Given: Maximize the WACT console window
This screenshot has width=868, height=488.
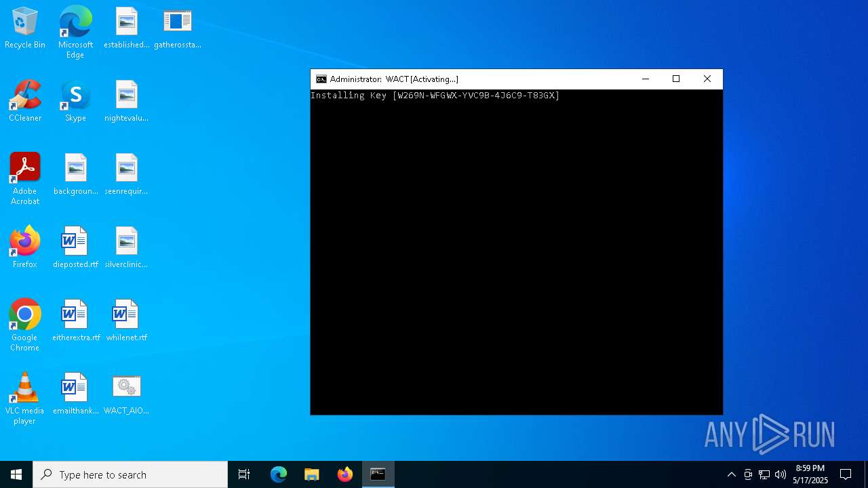Looking at the screenshot, I should [676, 79].
